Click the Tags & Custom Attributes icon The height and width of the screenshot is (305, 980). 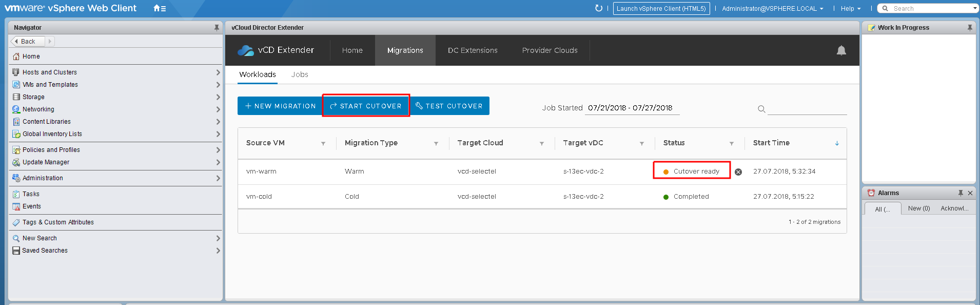coord(16,222)
